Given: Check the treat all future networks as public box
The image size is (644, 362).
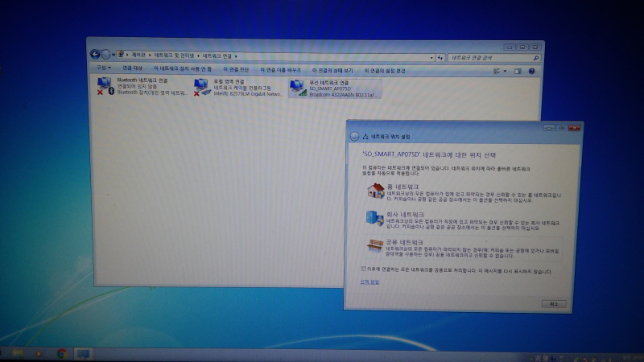Looking at the screenshot, I should 364,269.
